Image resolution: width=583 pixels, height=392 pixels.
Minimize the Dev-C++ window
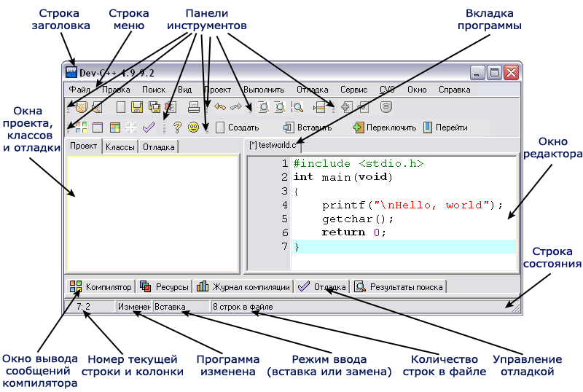[477, 72]
